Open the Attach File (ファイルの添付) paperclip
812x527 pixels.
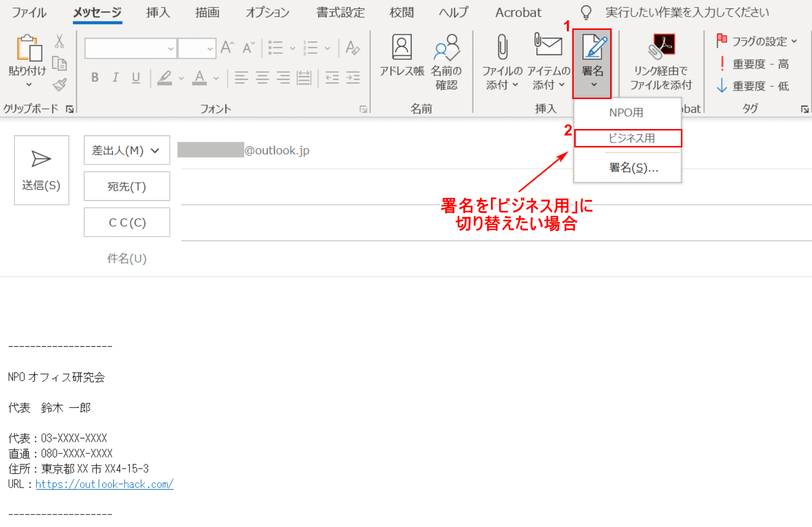502,47
